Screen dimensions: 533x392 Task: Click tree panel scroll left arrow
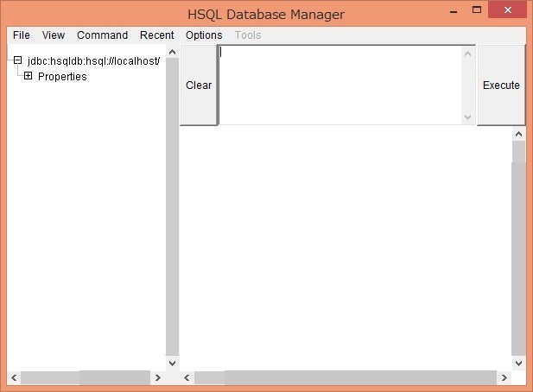14,377
